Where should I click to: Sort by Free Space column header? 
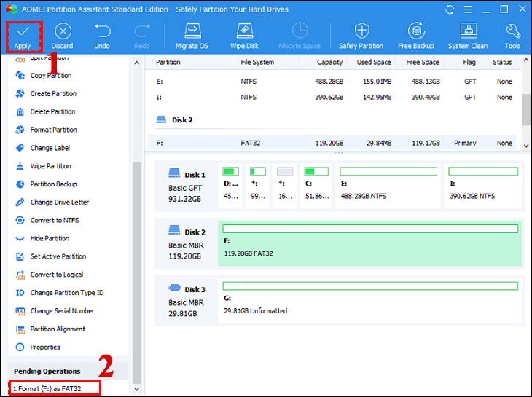click(x=423, y=63)
